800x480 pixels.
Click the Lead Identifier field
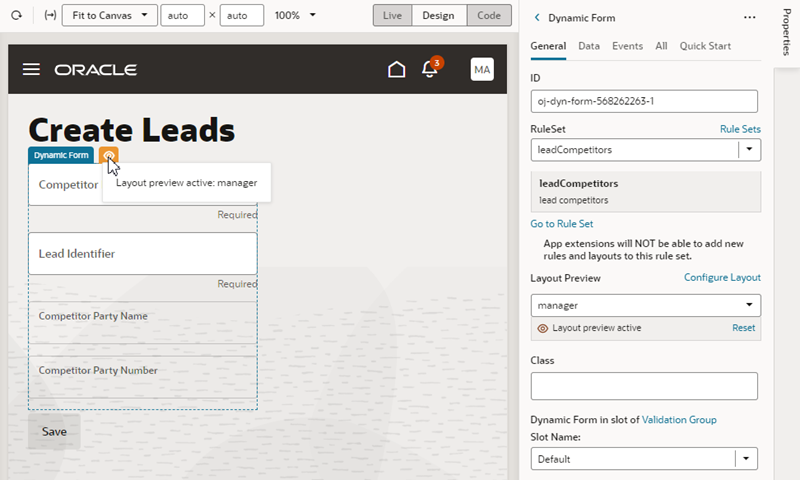click(143, 254)
